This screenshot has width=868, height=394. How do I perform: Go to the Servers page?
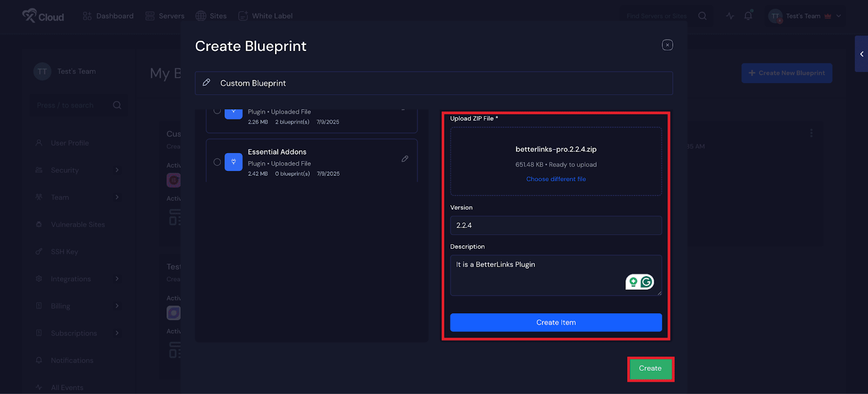[x=165, y=16]
